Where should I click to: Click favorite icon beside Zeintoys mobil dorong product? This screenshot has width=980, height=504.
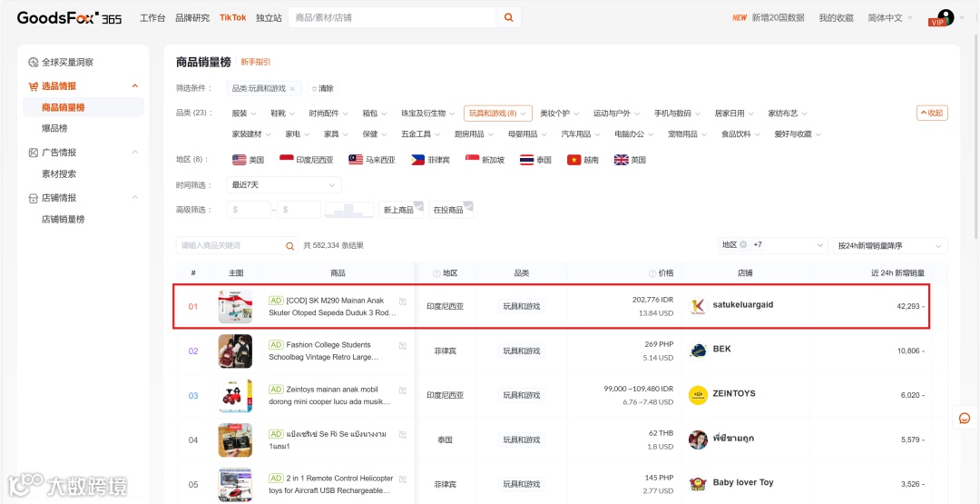tap(403, 390)
